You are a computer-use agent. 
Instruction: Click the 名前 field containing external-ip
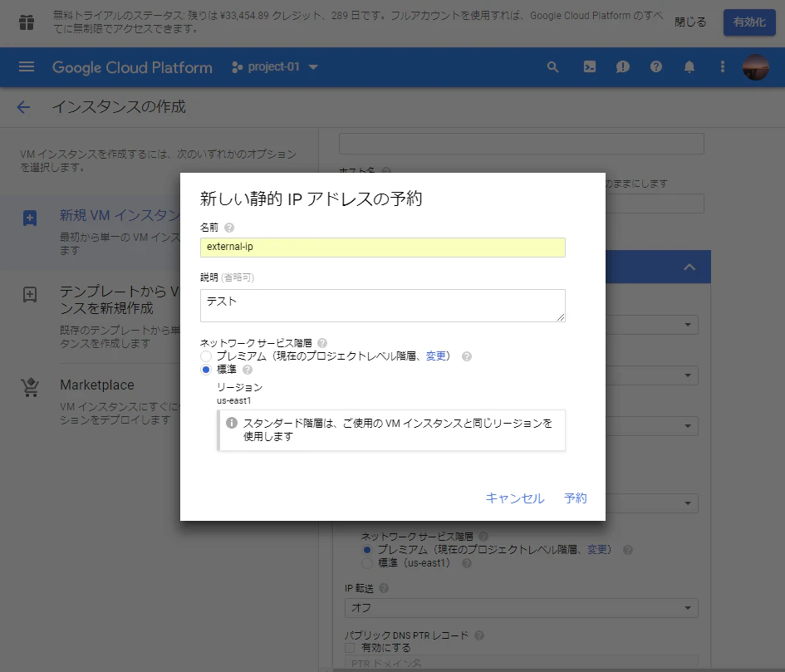coord(382,248)
